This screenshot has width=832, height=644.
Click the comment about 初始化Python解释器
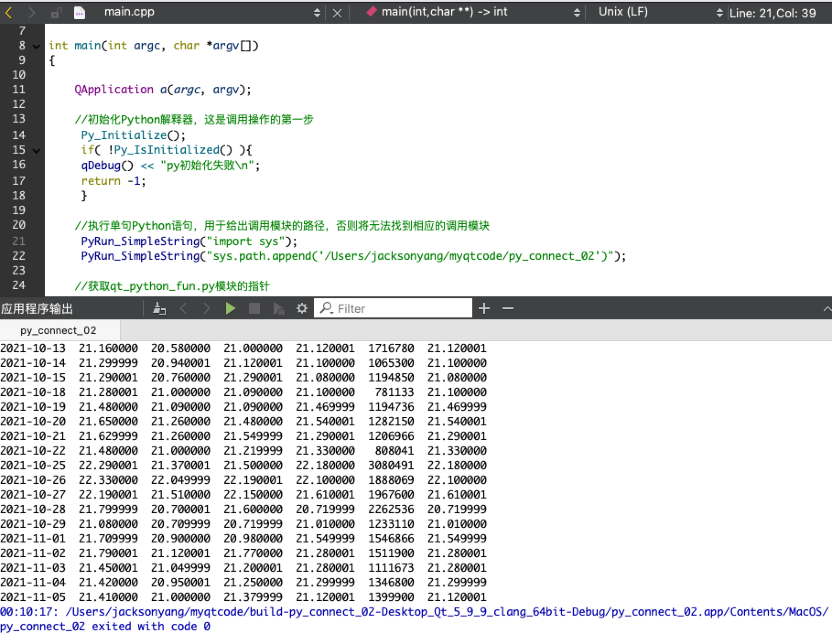[x=194, y=120]
